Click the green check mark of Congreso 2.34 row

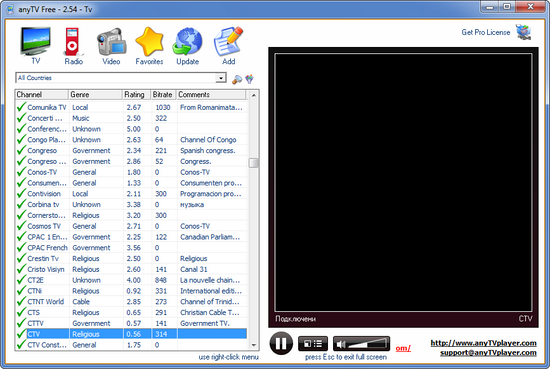click(x=22, y=150)
